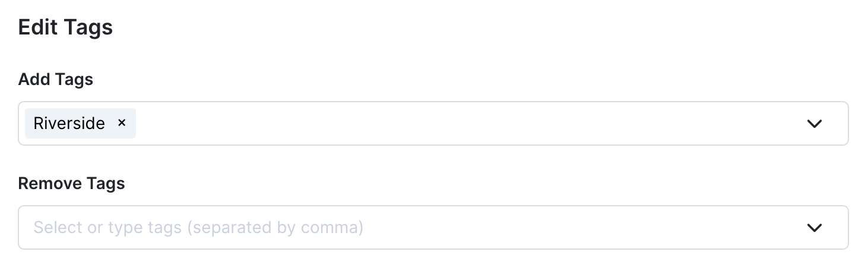Open tag list via Remove Tags arrow
868x264 pixels.
click(x=814, y=228)
